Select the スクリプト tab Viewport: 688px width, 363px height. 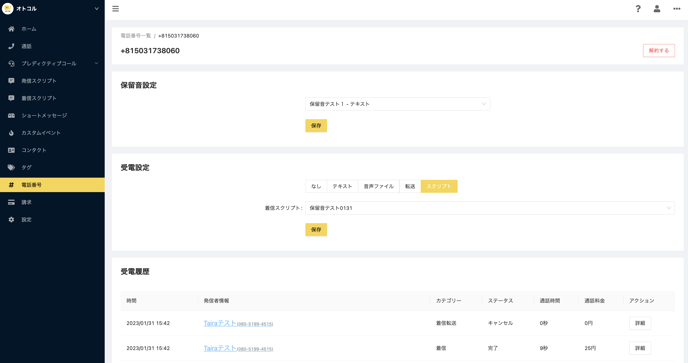coord(439,187)
